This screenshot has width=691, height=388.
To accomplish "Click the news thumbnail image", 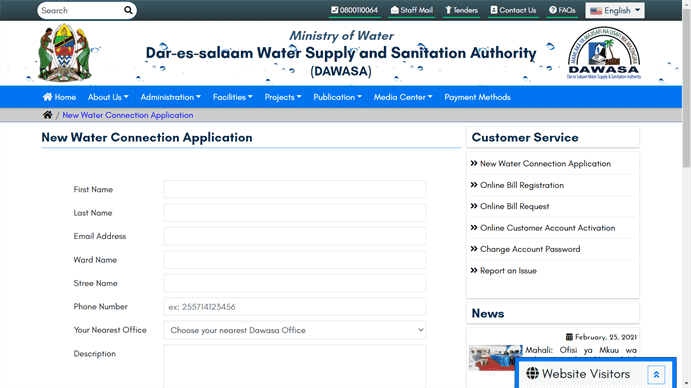I will (495, 358).
